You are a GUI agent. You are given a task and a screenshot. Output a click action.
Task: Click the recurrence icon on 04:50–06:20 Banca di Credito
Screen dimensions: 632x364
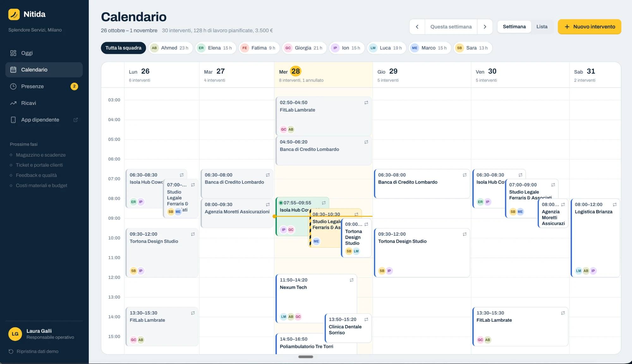click(366, 142)
